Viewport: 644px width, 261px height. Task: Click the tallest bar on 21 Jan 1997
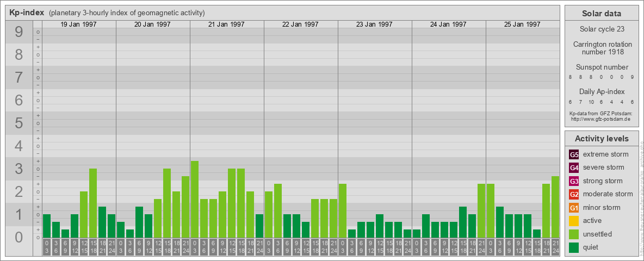tap(195, 199)
